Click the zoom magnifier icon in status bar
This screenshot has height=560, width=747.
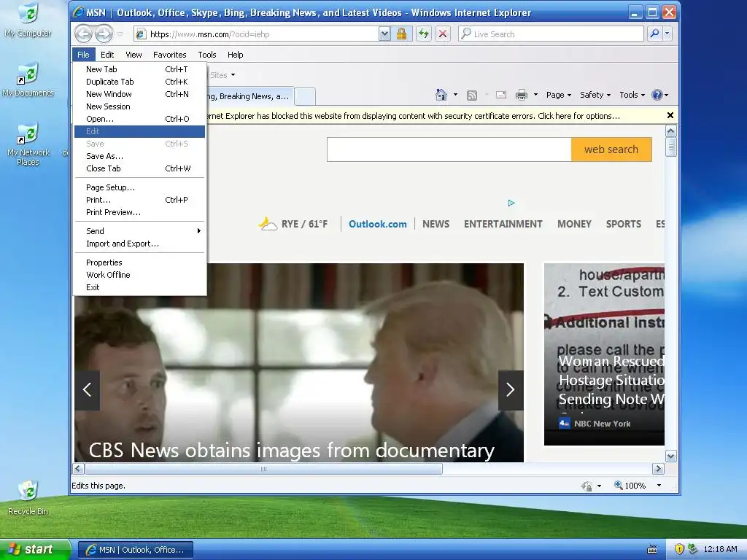618,485
